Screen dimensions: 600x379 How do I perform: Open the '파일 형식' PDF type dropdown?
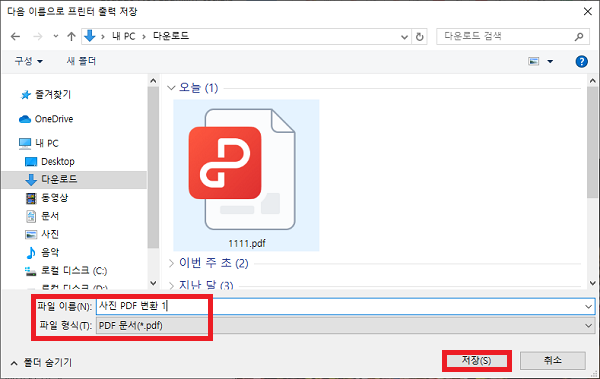[x=345, y=326]
